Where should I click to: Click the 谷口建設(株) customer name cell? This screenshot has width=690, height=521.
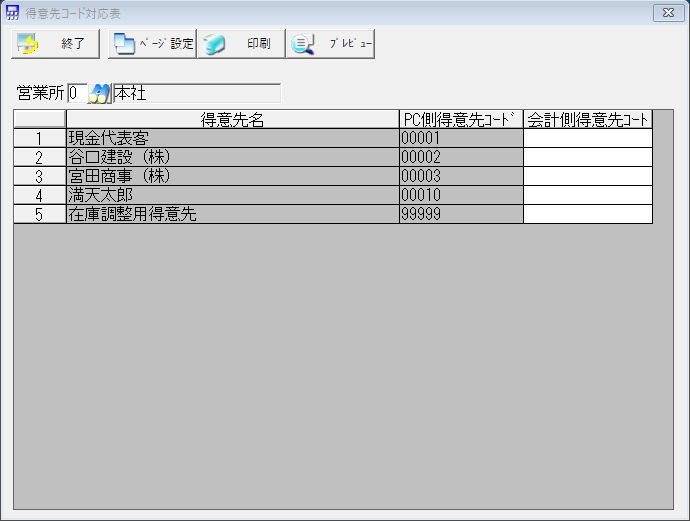click(x=232, y=157)
